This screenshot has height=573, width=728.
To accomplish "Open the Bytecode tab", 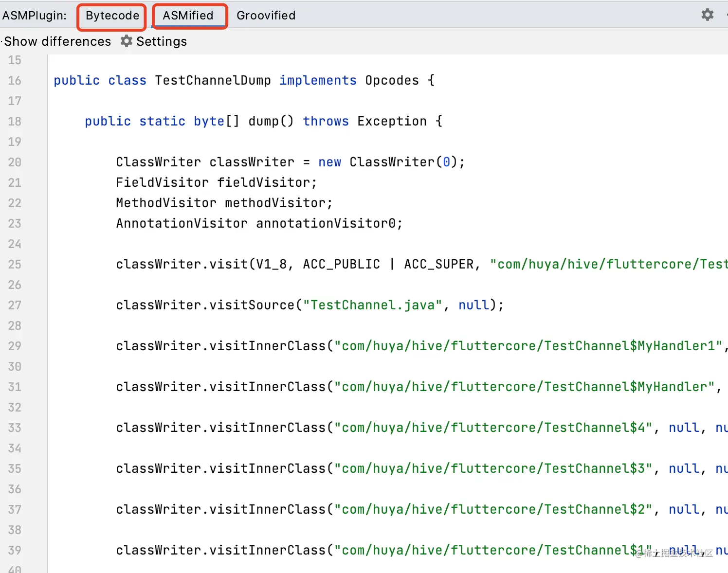I will [x=112, y=16].
